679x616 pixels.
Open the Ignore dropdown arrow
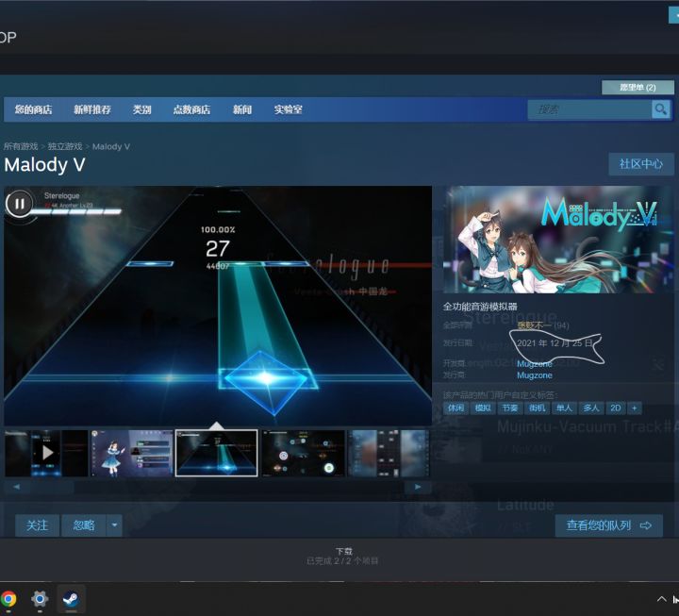click(x=114, y=525)
